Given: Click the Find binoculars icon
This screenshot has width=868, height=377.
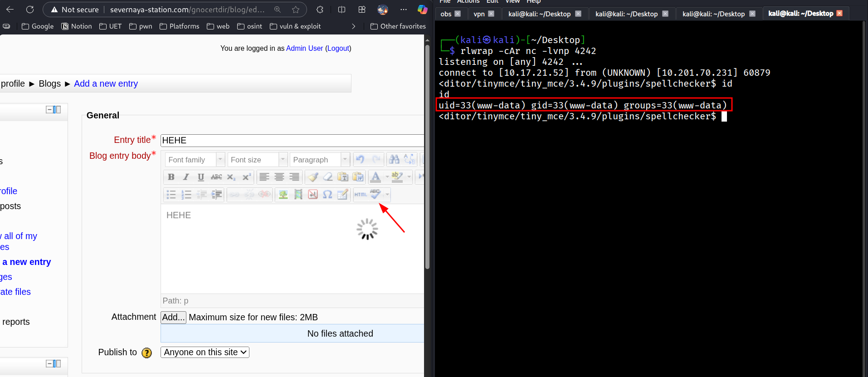Looking at the screenshot, I should (x=394, y=159).
